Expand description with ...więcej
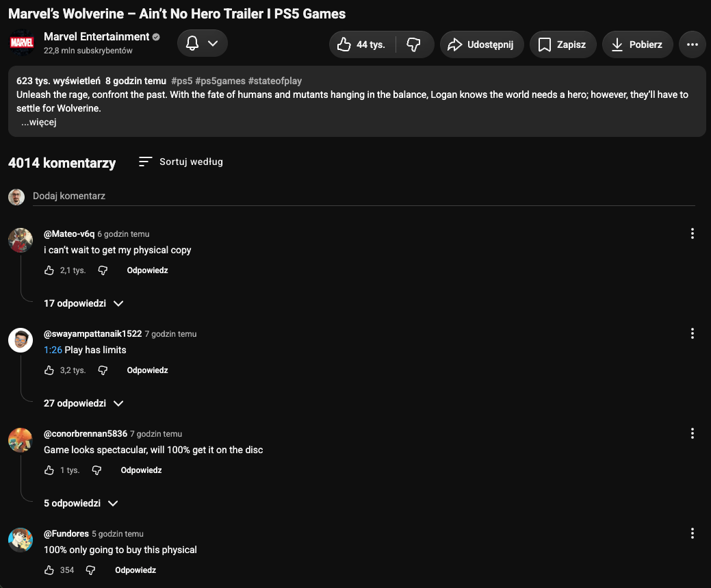711x588 pixels. pos(38,122)
